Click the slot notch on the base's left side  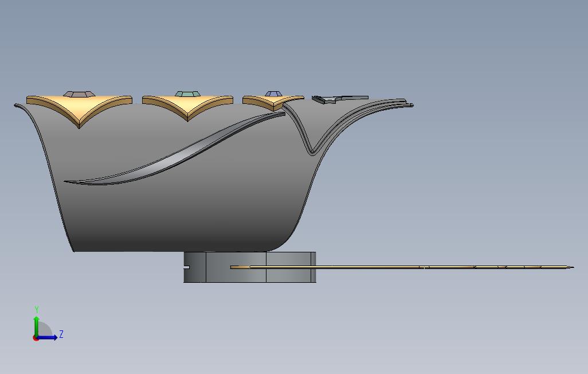(x=186, y=267)
